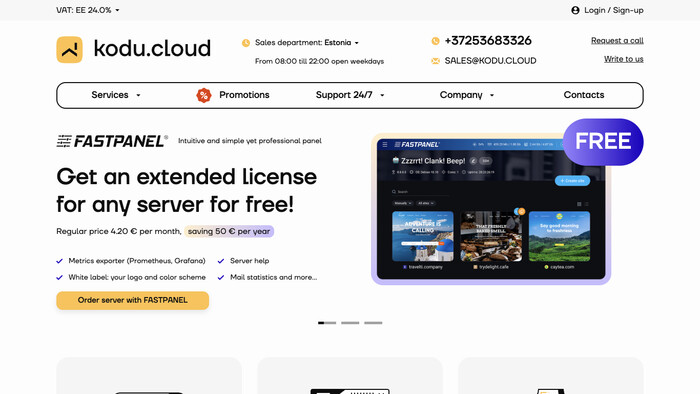Select the first carousel slide indicator
The height and width of the screenshot is (394, 700).
click(x=327, y=323)
